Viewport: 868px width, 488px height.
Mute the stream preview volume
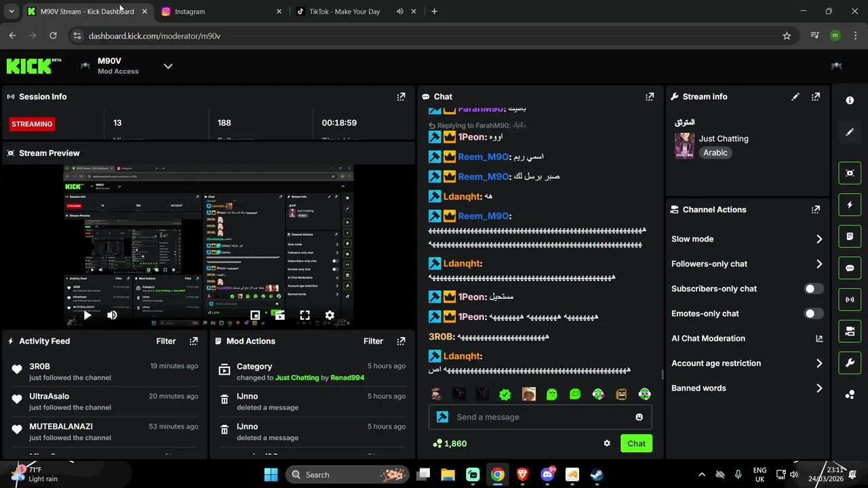(x=112, y=315)
